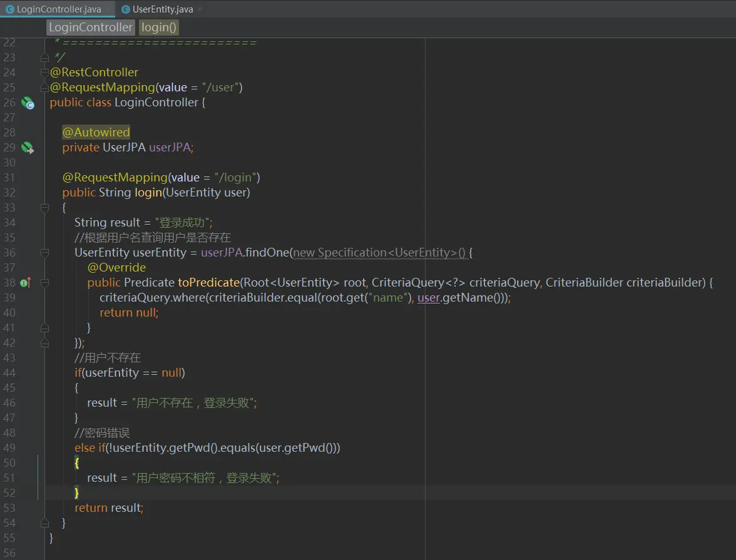
Task: Select the login() breadcrumb
Action: [159, 28]
